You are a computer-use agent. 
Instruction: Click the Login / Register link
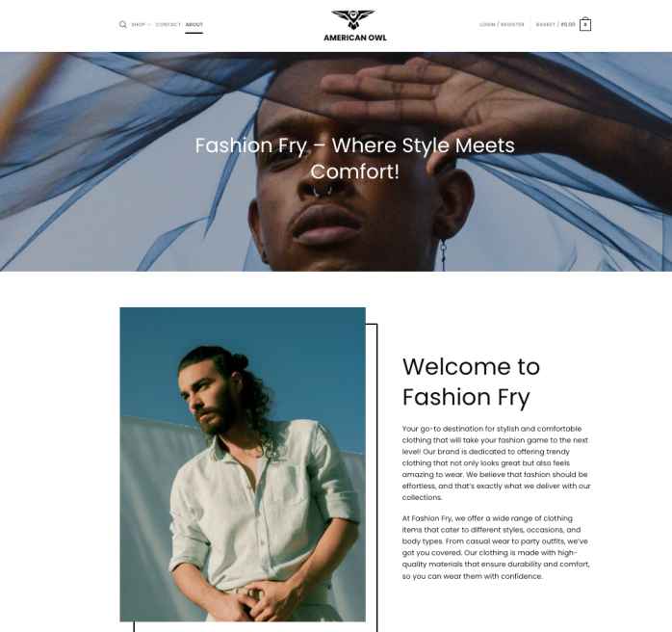502,24
